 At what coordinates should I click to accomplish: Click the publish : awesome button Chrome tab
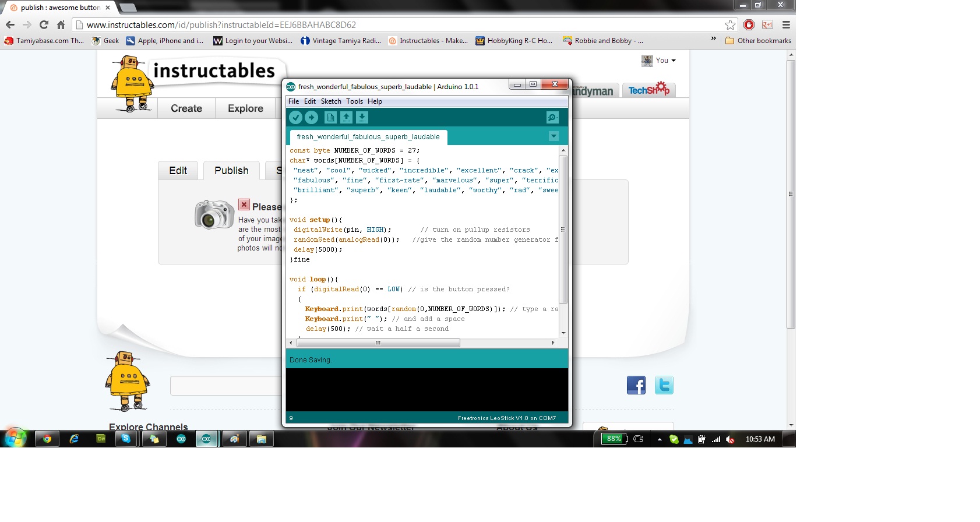click(61, 8)
